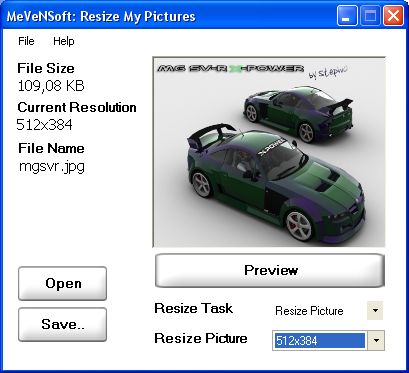Click the Resize Picture label
409x373 pixels.
(x=201, y=338)
